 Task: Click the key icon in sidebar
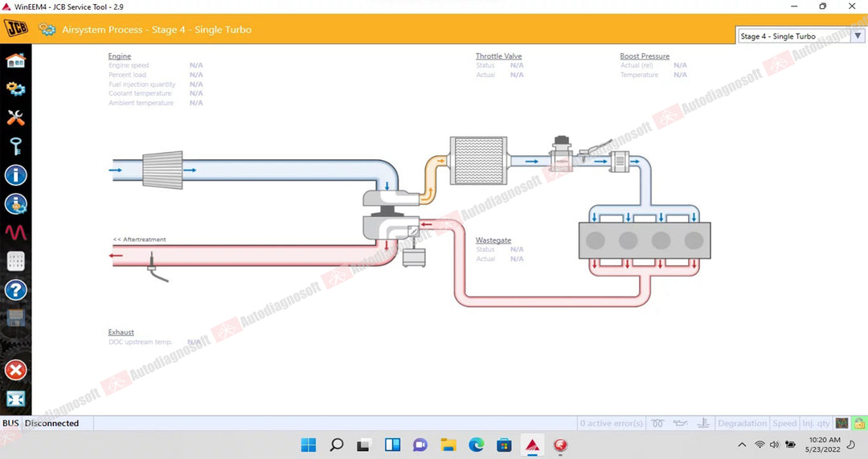(15, 146)
